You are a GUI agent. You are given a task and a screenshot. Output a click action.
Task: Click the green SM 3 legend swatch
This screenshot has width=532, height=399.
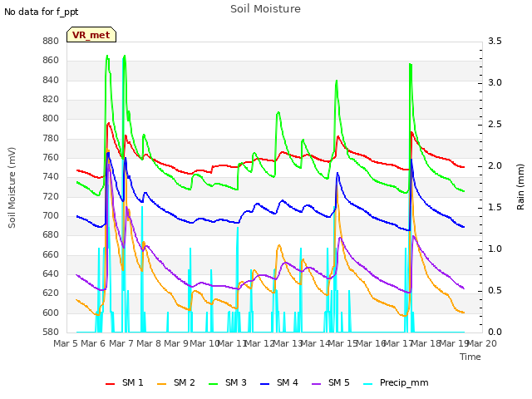pos(214,384)
